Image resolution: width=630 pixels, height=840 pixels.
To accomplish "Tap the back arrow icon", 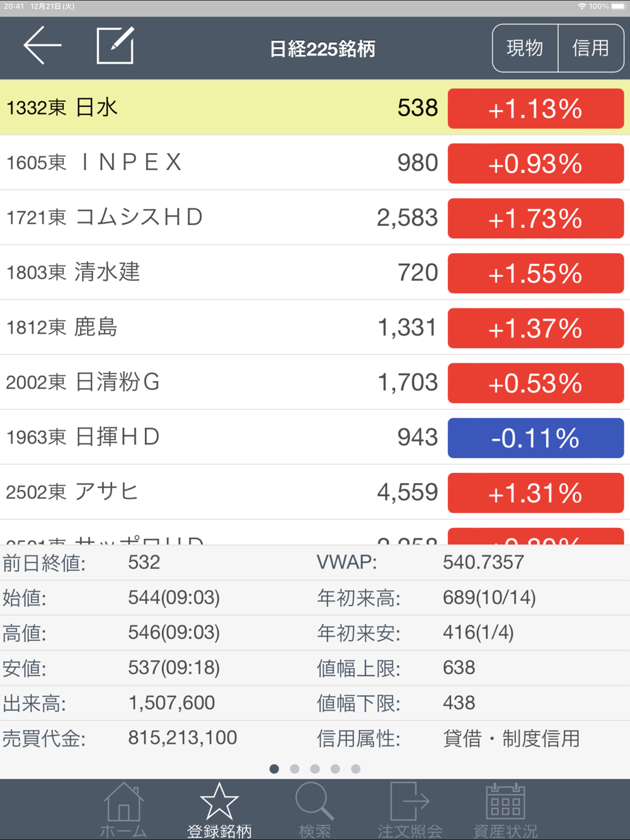I will pos(42,45).
